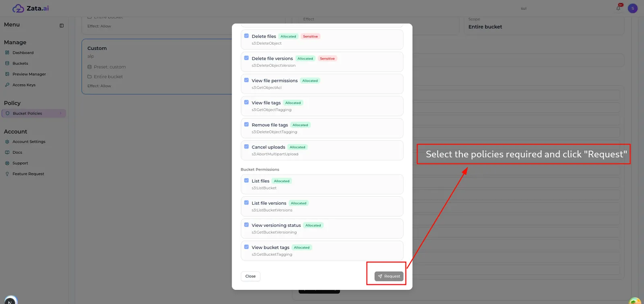This screenshot has height=304, width=644.
Task: Collapse the sidebar menu panel icon
Action: click(x=62, y=26)
